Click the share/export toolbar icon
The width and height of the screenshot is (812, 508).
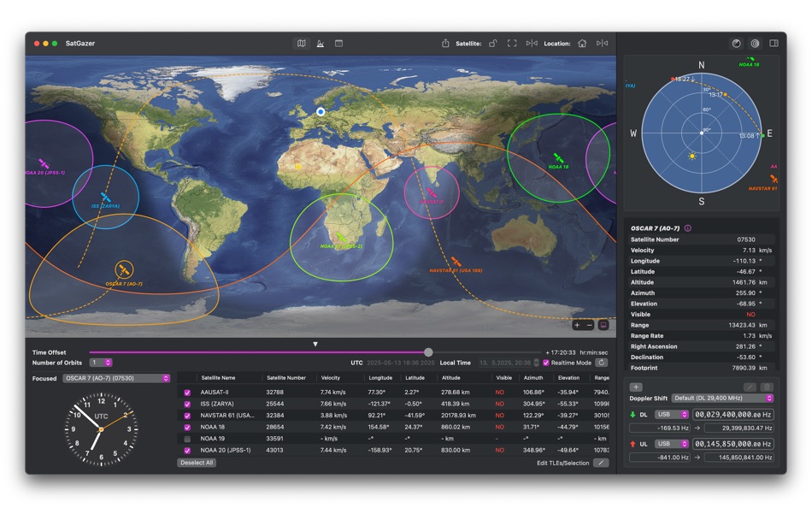(x=445, y=44)
